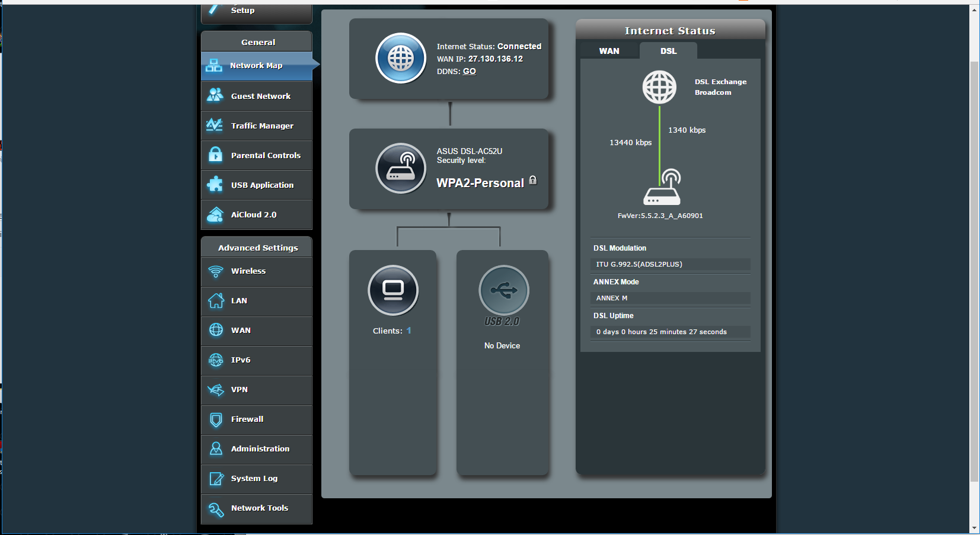This screenshot has width=980, height=535.
Task: Open Firewall settings
Action: click(x=257, y=419)
